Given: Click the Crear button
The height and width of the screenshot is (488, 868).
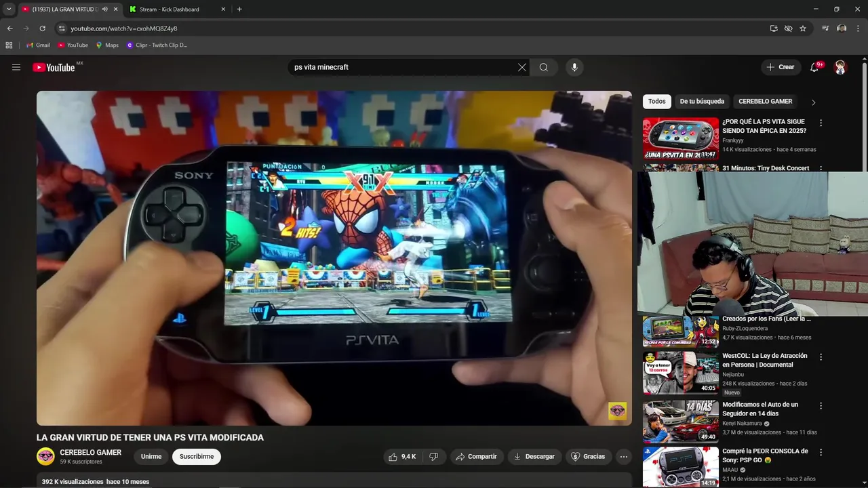Looking at the screenshot, I should 781,67.
